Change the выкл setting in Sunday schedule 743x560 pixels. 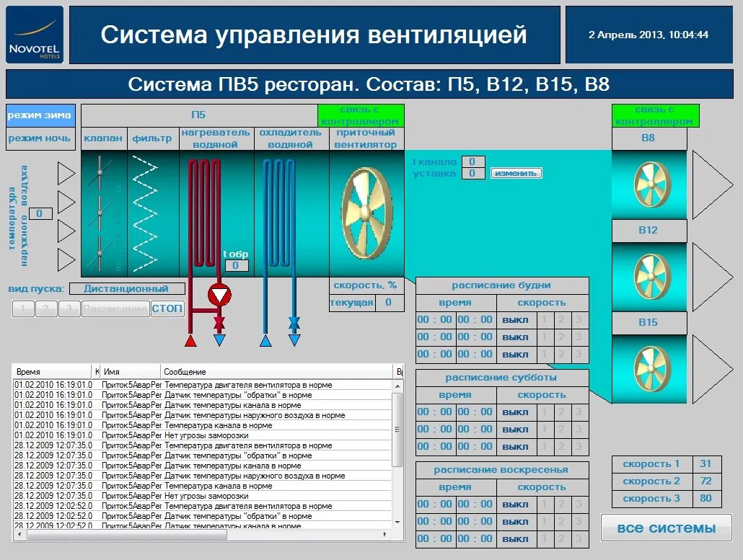click(515, 504)
